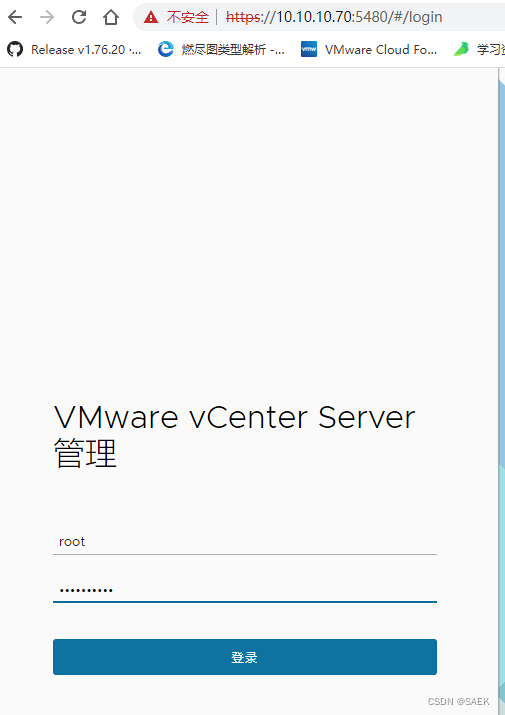
Task: Click the username field containing root
Action: [x=245, y=541]
